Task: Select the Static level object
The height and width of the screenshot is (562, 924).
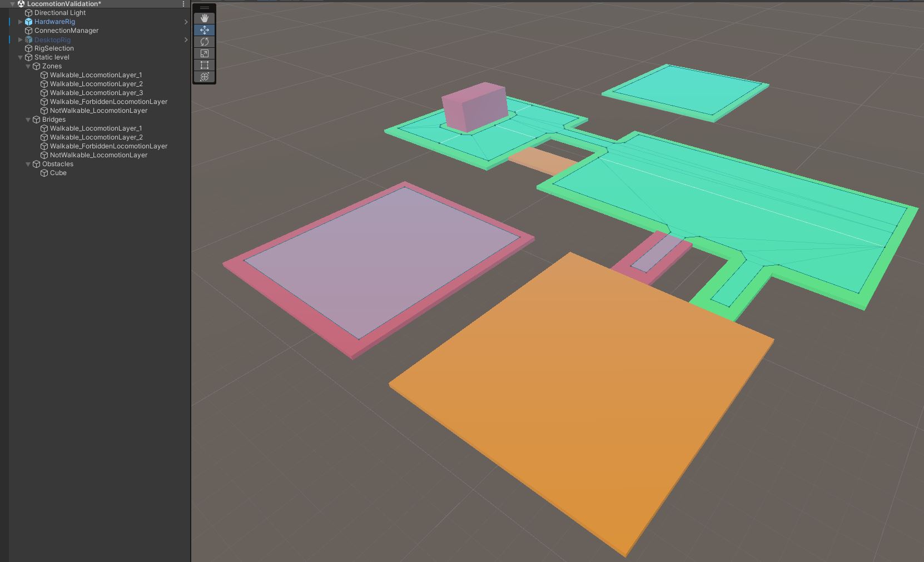Action: pyautogui.click(x=52, y=57)
